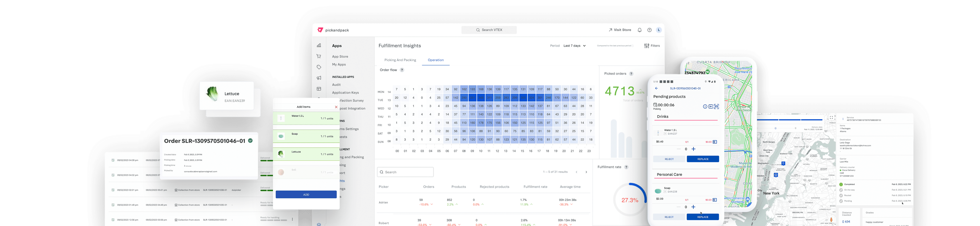
Task: Show the Fulfillment rate help tooltip
Action: click(x=626, y=167)
